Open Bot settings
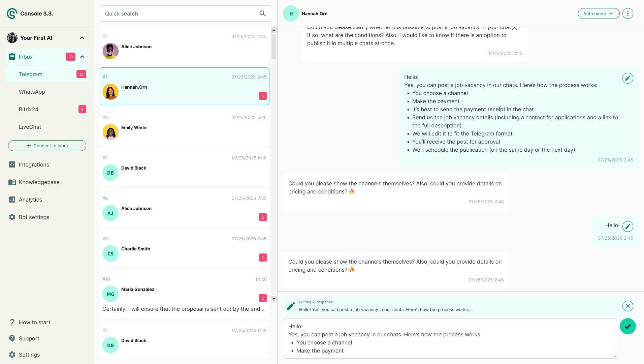 pos(34,217)
